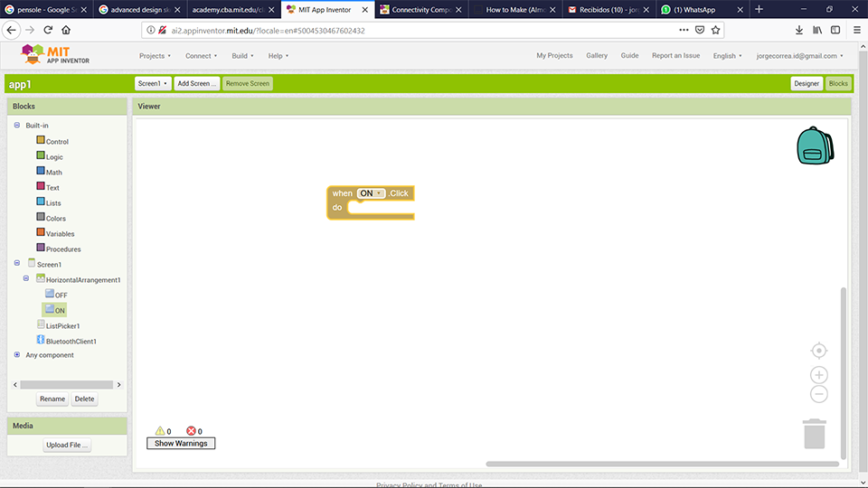
Task: Center the workspace with the target icon
Action: tap(819, 351)
